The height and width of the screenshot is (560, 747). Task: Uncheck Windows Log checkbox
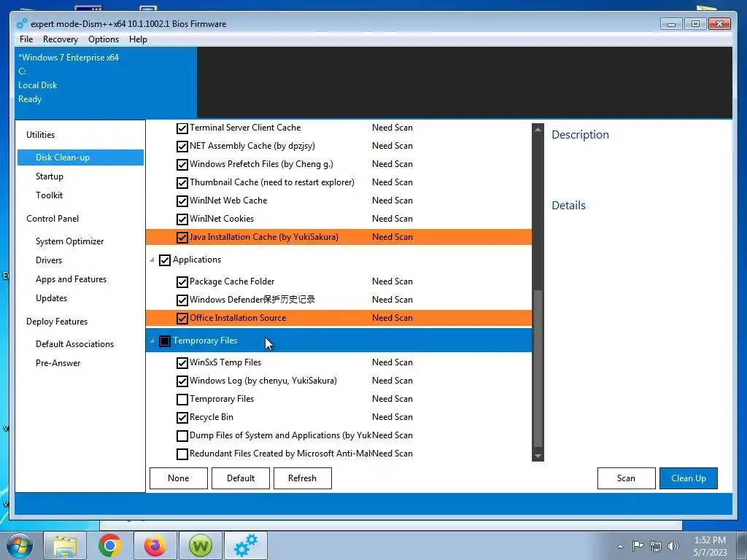[x=182, y=381]
